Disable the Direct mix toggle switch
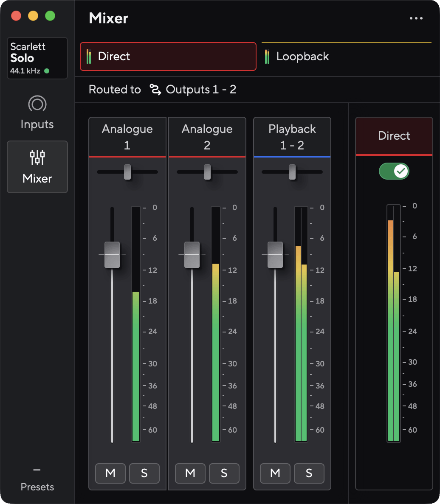The width and height of the screenshot is (440, 504). click(394, 171)
